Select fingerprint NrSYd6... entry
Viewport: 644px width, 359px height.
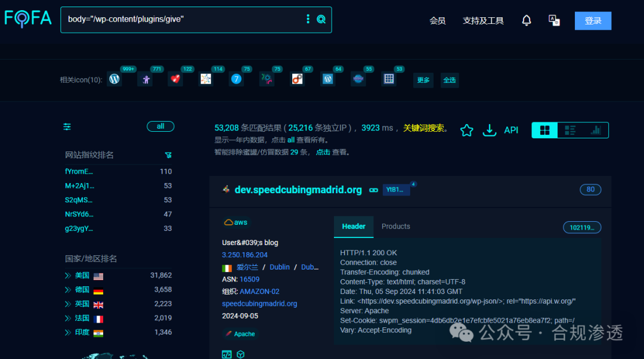79,215
